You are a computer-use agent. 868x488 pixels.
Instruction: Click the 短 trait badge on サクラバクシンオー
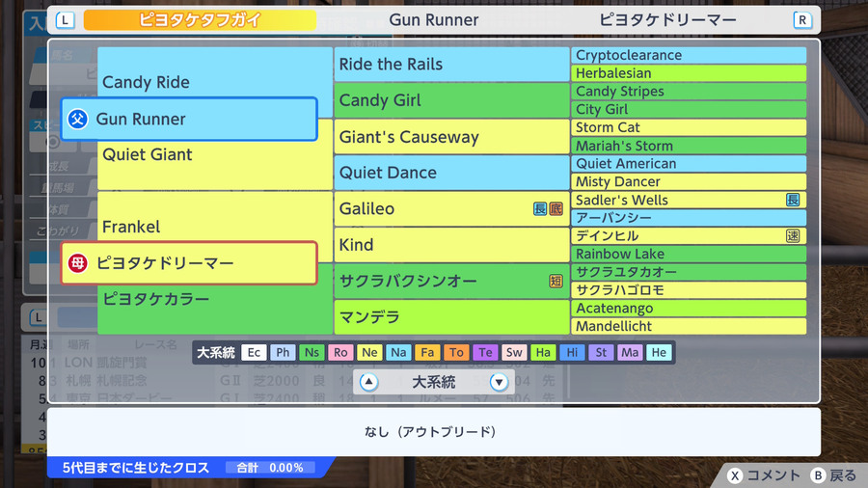point(556,281)
